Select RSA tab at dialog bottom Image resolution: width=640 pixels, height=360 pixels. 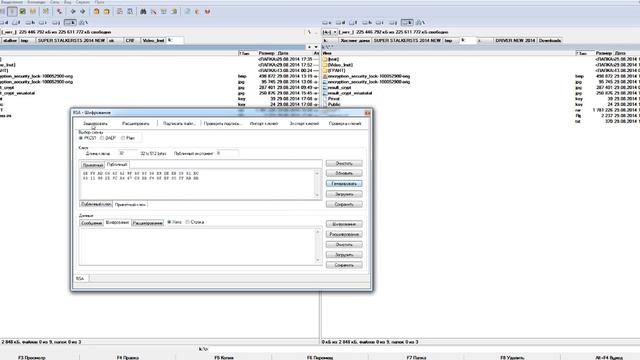(80, 278)
